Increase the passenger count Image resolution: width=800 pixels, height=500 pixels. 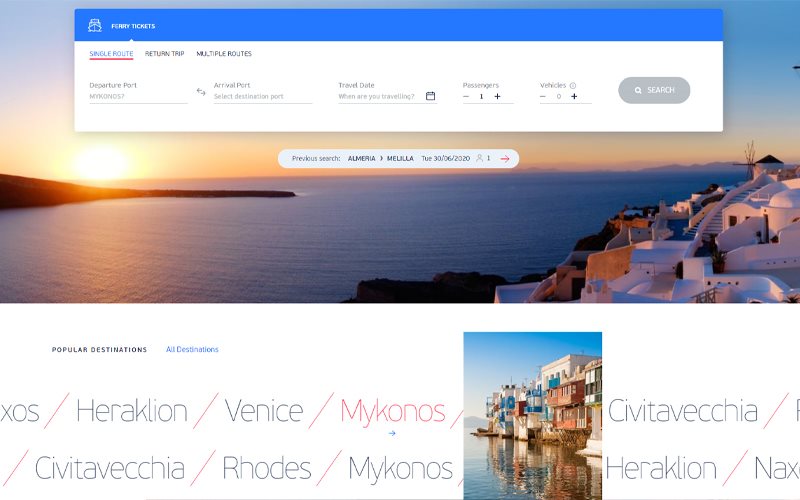[x=497, y=97]
